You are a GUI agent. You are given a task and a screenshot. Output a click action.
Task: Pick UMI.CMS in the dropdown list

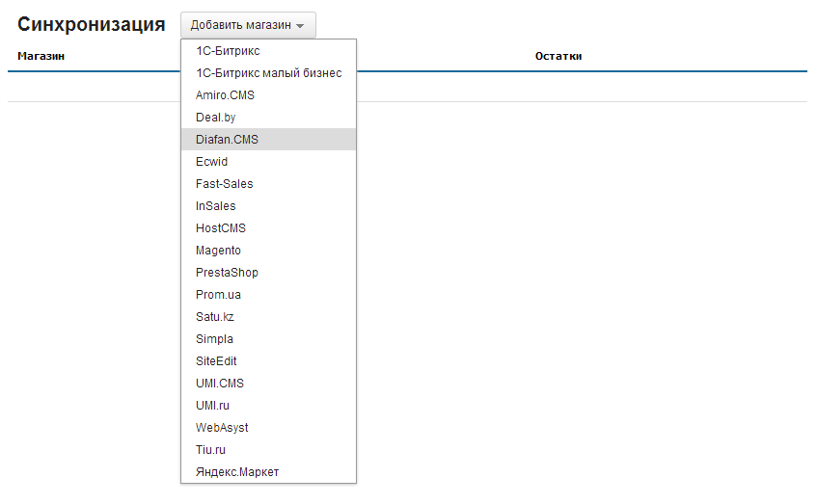268,384
